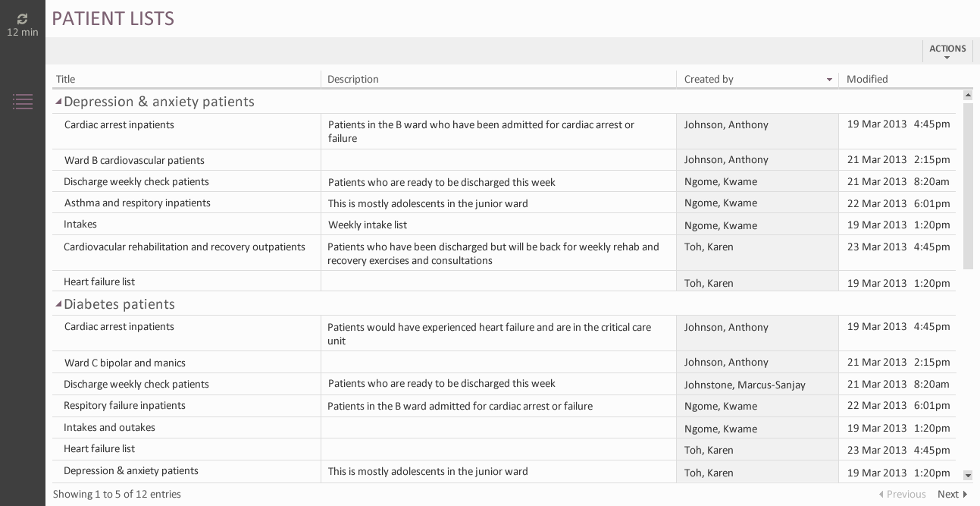
Task: Open the list menu icon in sidebar
Action: [x=23, y=101]
